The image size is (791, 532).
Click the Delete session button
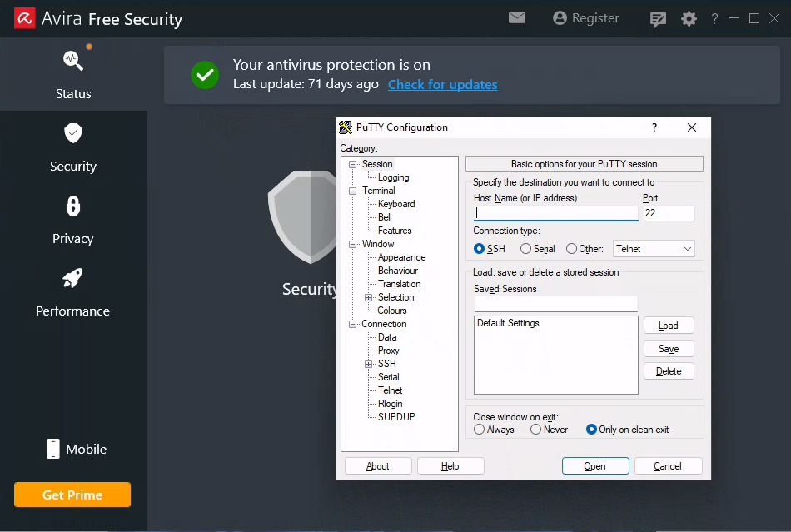[x=669, y=371]
